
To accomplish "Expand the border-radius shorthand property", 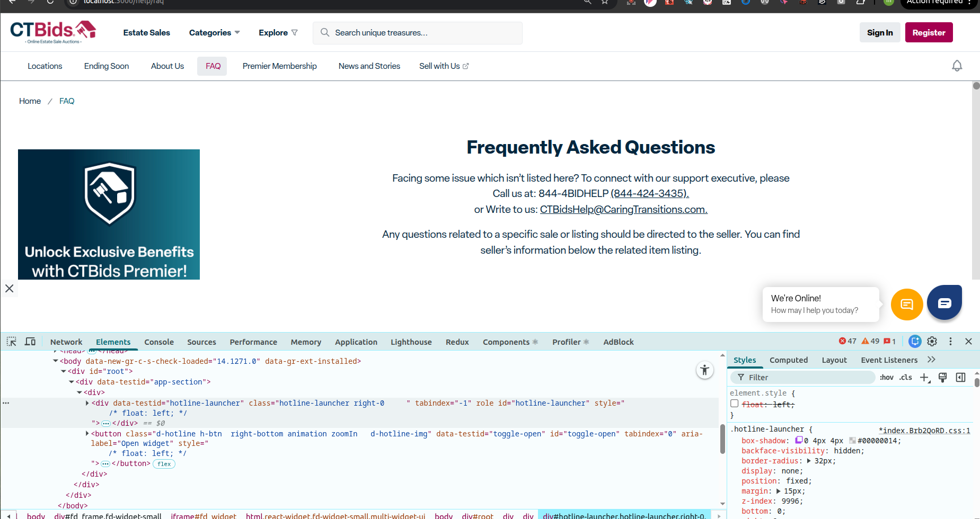I will tap(809, 461).
